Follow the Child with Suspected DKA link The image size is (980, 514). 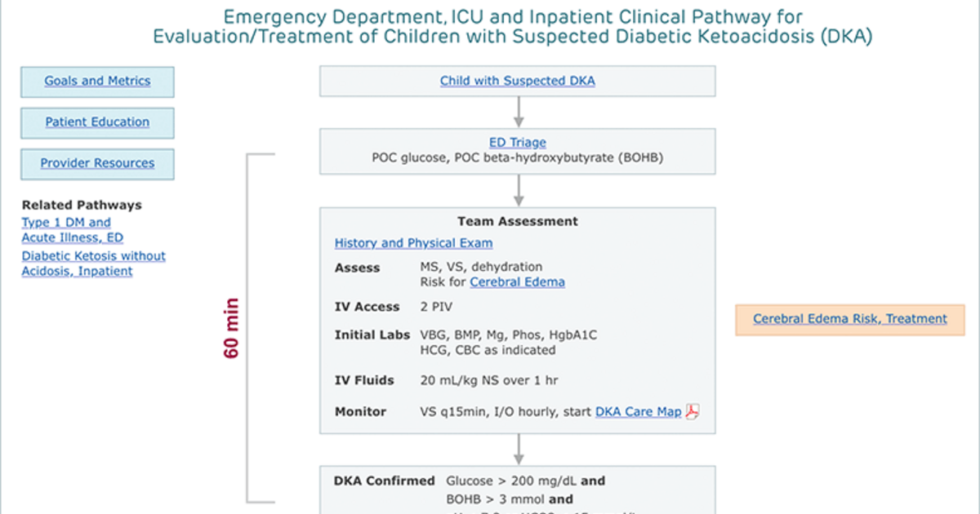point(518,81)
